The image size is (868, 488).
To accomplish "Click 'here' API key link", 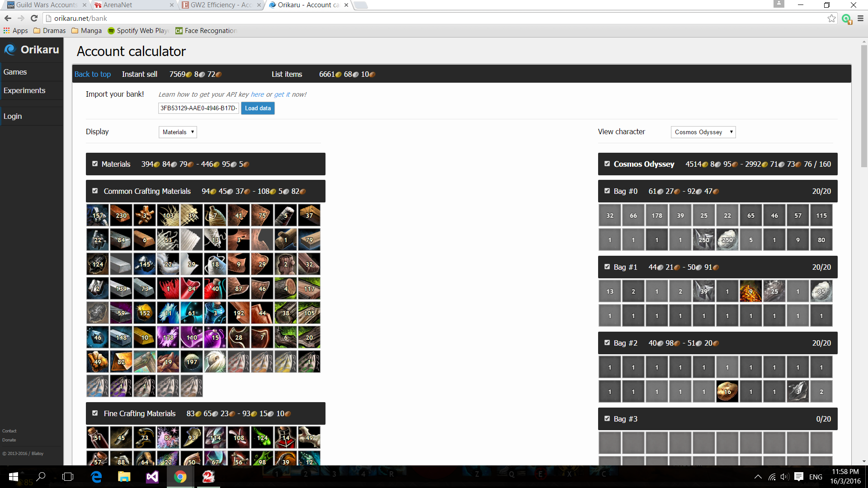I will (257, 94).
